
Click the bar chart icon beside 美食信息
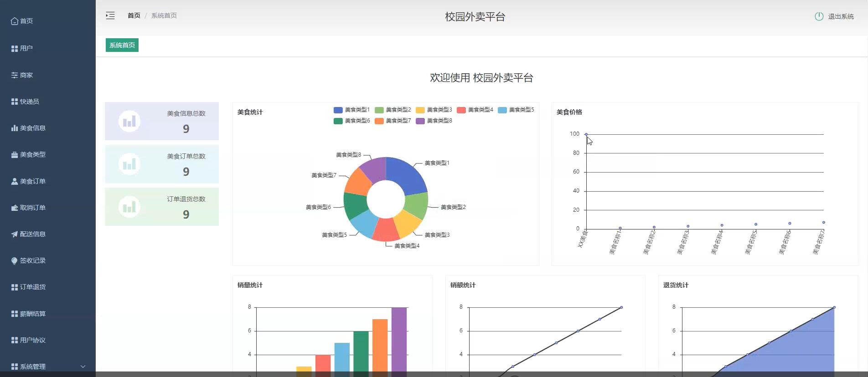[15, 128]
